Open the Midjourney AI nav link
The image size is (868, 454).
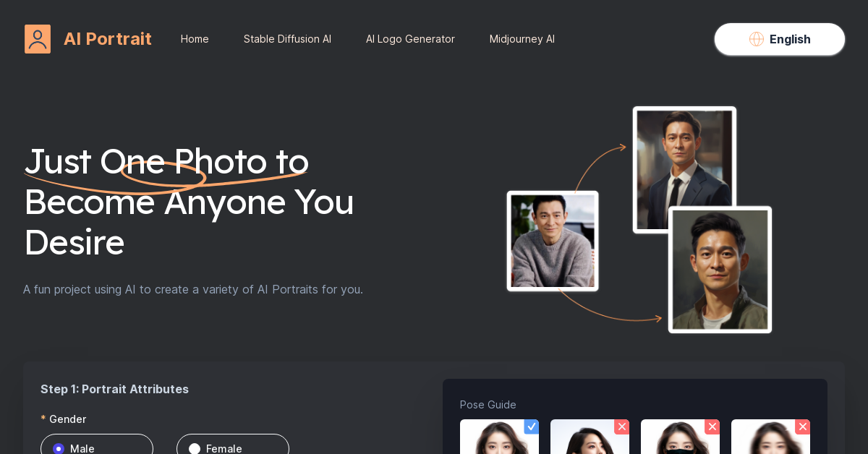click(522, 39)
